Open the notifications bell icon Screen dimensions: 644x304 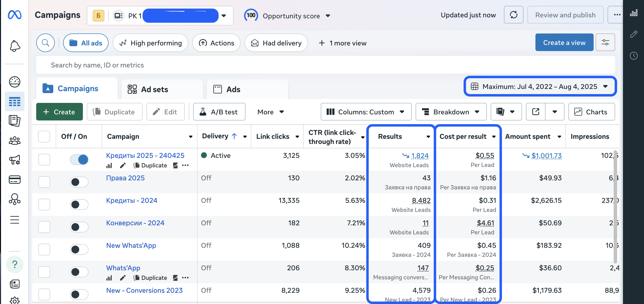14,46
